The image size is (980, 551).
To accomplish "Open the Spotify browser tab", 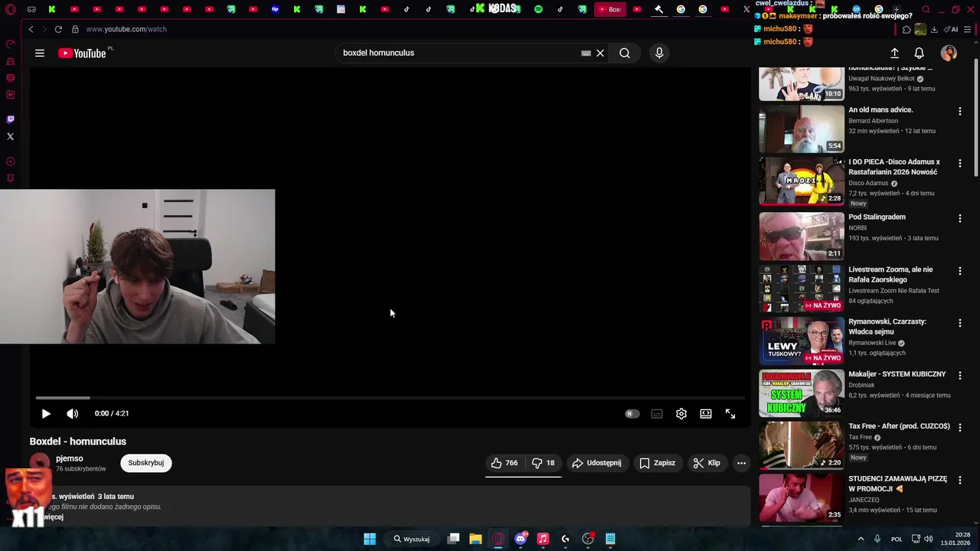I will click(x=538, y=9).
